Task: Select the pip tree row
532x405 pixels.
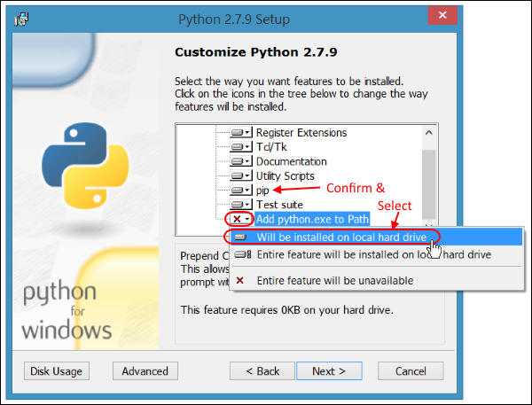Action: (x=262, y=191)
